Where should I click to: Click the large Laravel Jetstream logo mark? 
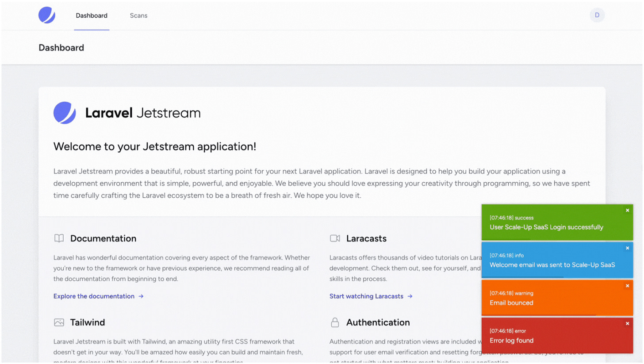tap(65, 113)
